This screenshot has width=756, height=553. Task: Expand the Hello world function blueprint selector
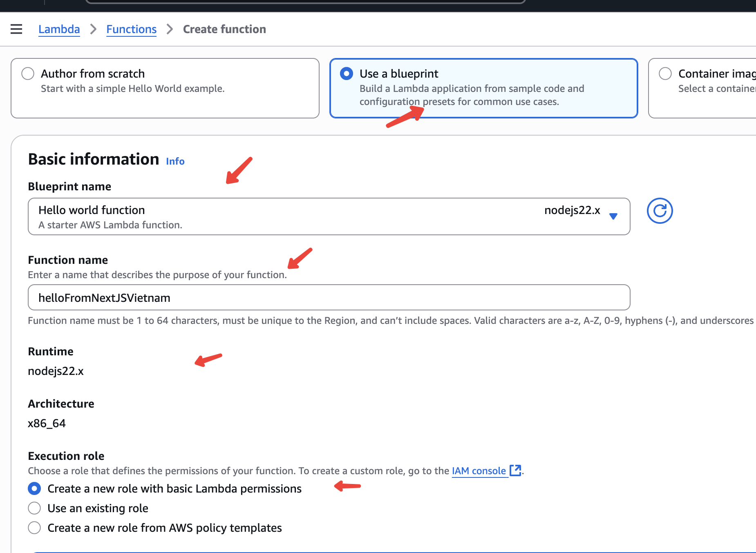(x=286, y=216)
